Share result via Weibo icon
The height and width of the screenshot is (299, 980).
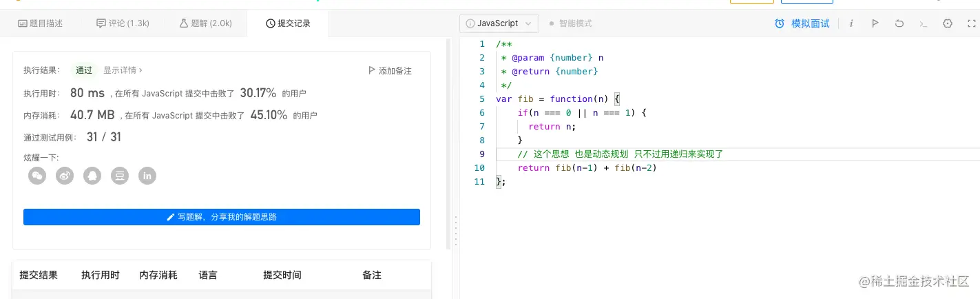(x=65, y=176)
